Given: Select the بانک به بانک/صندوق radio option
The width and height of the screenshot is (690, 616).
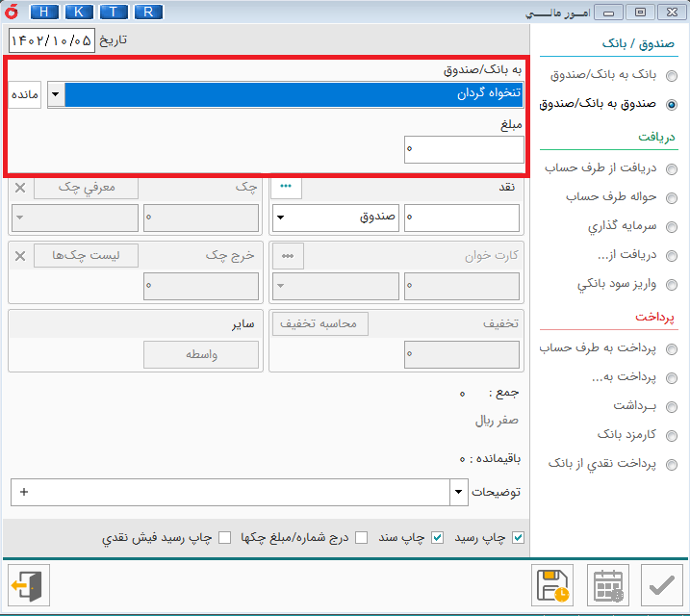Looking at the screenshot, I should point(671,75).
